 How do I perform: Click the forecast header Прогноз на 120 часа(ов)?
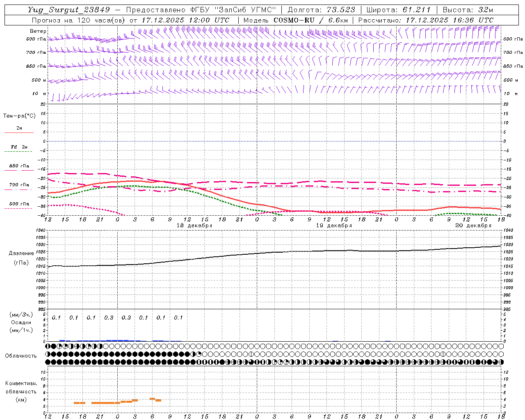coord(79,20)
